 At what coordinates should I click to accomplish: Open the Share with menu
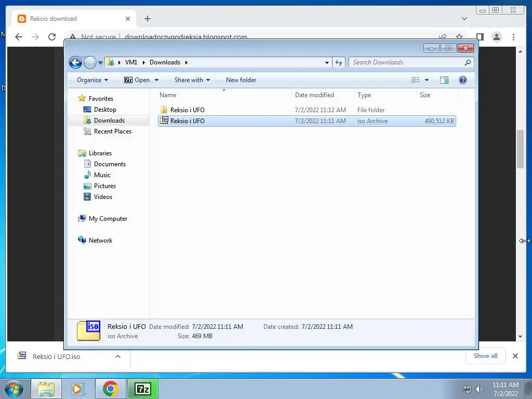192,80
